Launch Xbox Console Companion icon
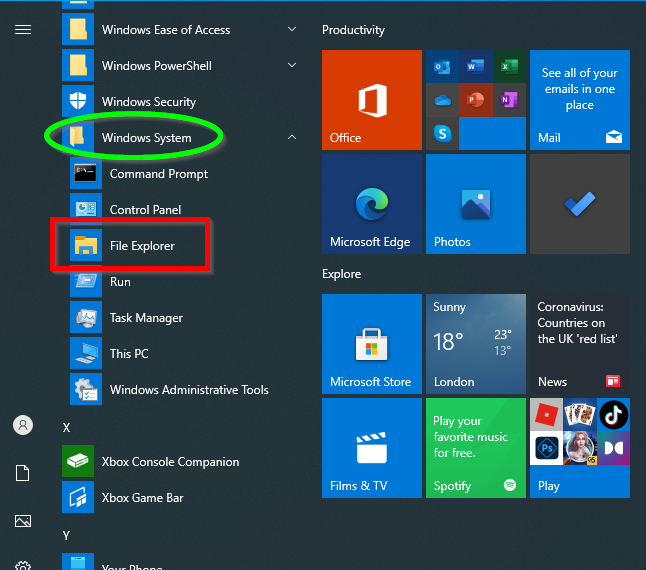The image size is (646, 570). click(x=78, y=461)
